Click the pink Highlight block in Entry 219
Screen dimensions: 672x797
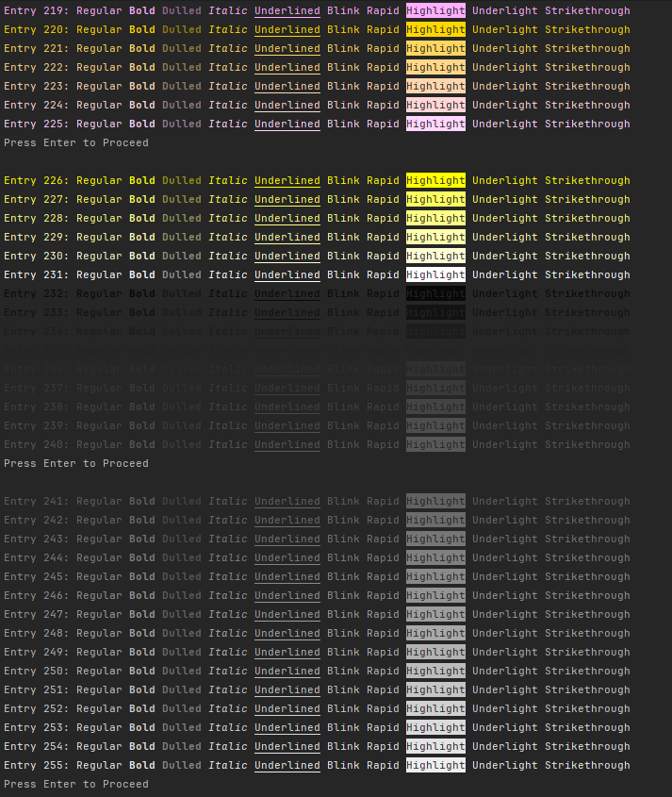click(435, 10)
